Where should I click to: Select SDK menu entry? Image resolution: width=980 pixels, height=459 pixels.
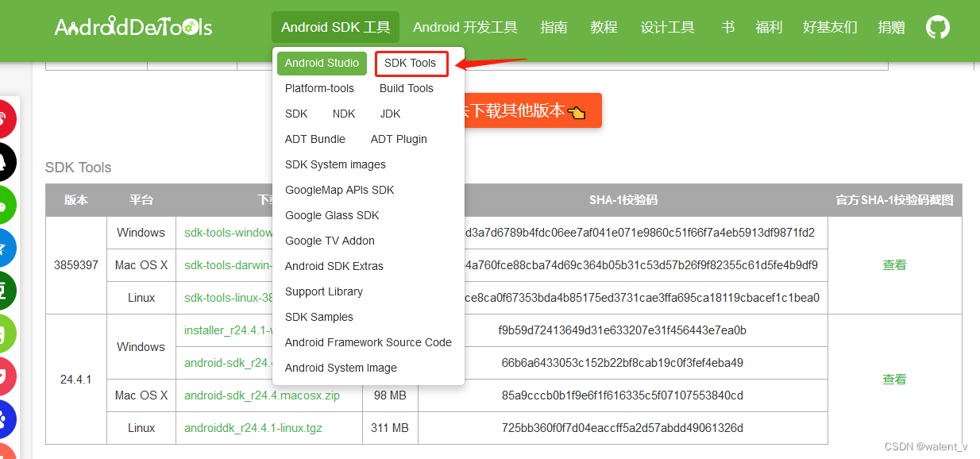(296, 114)
